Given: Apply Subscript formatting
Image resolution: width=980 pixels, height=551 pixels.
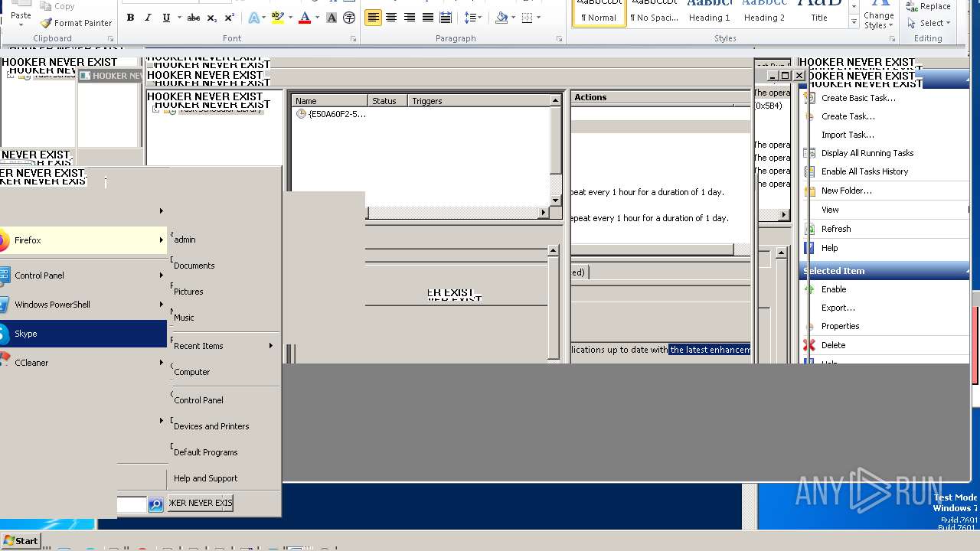Looking at the screenshot, I should pyautogui.click(x=212, y=18).
